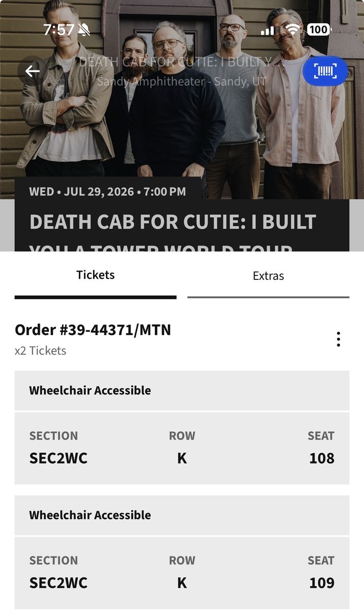
Task: Tap the WED • JUL 29, 2026 date label
Action: coord(107,192)
